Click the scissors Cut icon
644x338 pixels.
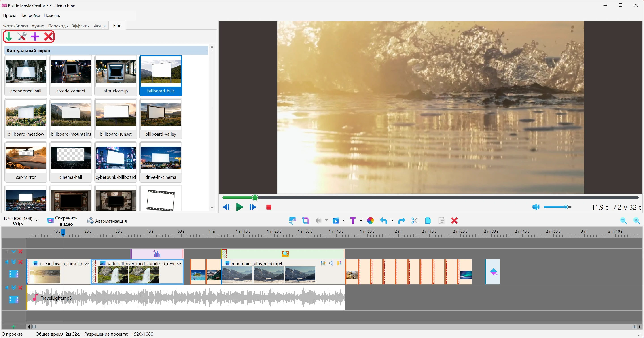(415, 221)
